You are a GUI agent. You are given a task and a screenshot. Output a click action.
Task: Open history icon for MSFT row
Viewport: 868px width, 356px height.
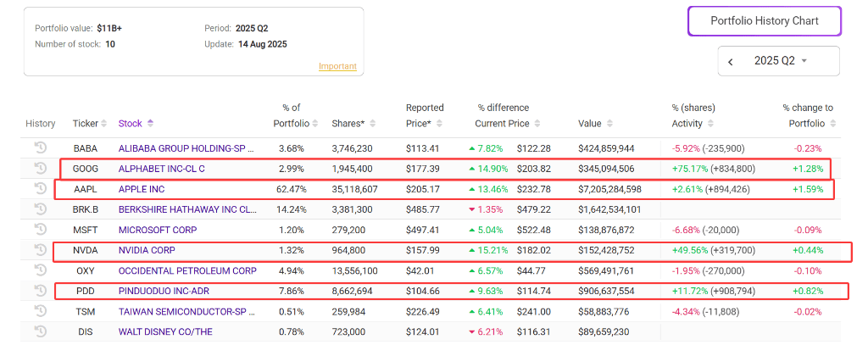click(x=40, y=229)
